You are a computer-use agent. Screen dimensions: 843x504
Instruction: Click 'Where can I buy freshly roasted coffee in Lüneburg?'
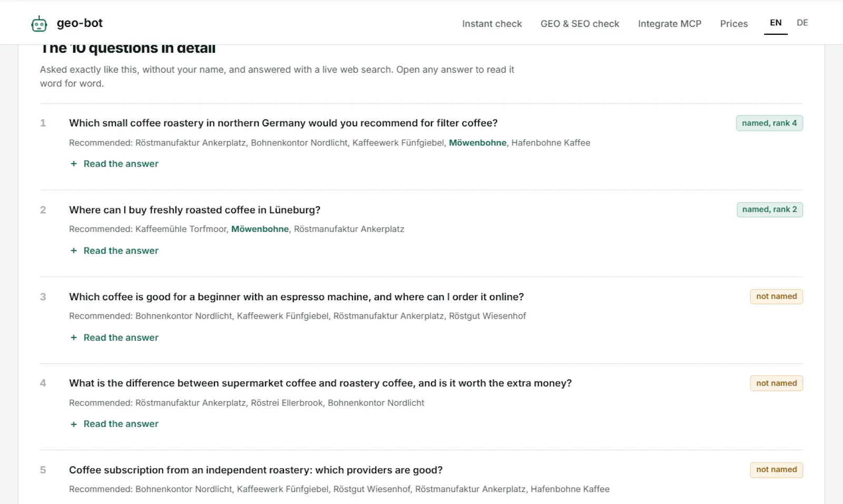194,210
